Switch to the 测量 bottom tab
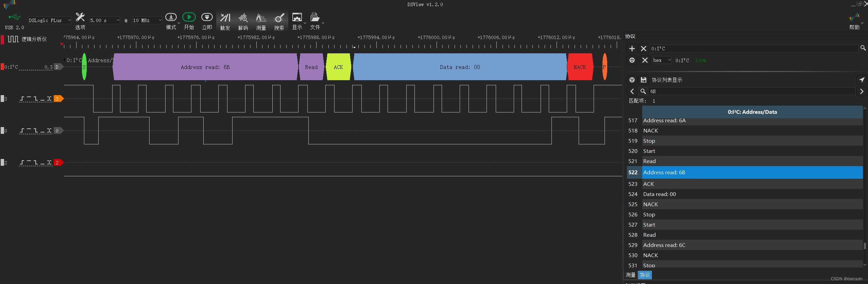The height and width of the screenshot is (284, 868). (631, 275)
